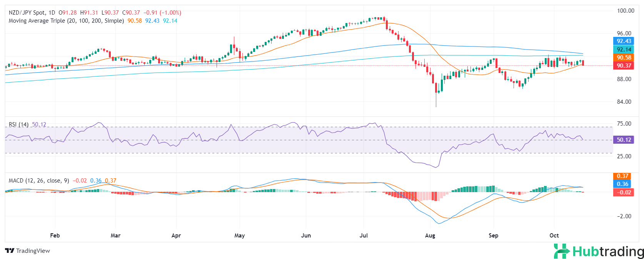Screen dimensions: 644x259
Task: Click the Oct label on time axis
Action: (x=554, y=236)
